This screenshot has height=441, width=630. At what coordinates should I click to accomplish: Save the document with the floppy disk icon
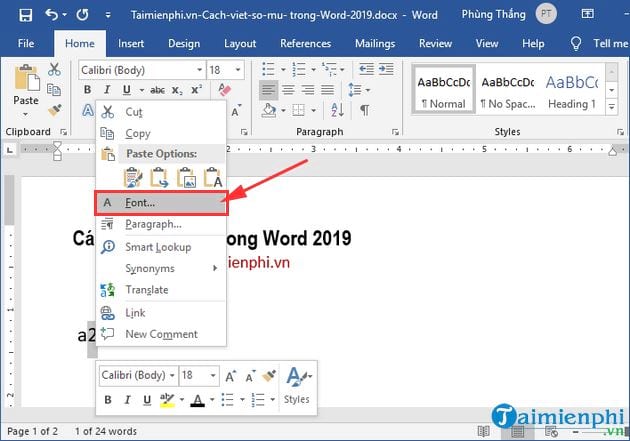(26, 15)
